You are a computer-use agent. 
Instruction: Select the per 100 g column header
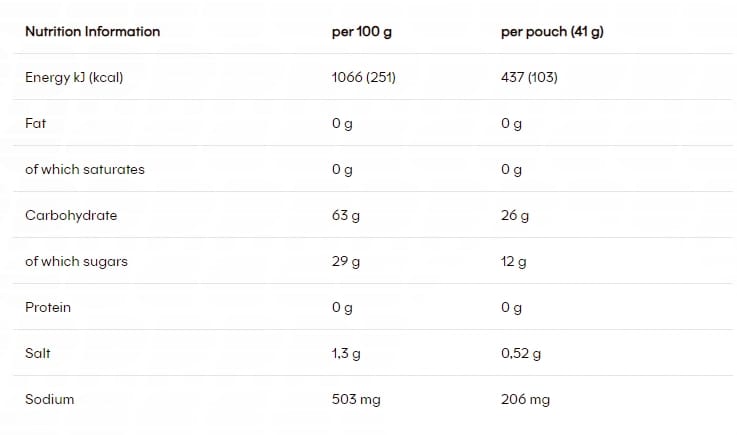(x=361, y=31)
